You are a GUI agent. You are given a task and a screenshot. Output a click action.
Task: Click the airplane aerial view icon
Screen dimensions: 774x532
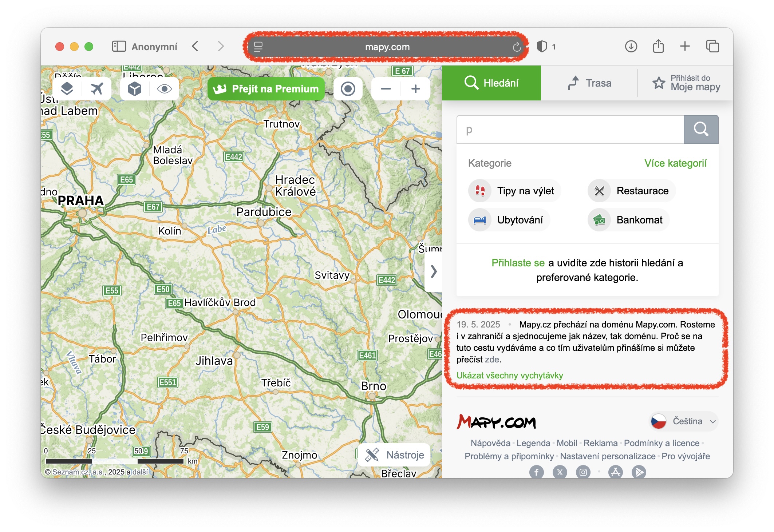[x=97, y=88]
